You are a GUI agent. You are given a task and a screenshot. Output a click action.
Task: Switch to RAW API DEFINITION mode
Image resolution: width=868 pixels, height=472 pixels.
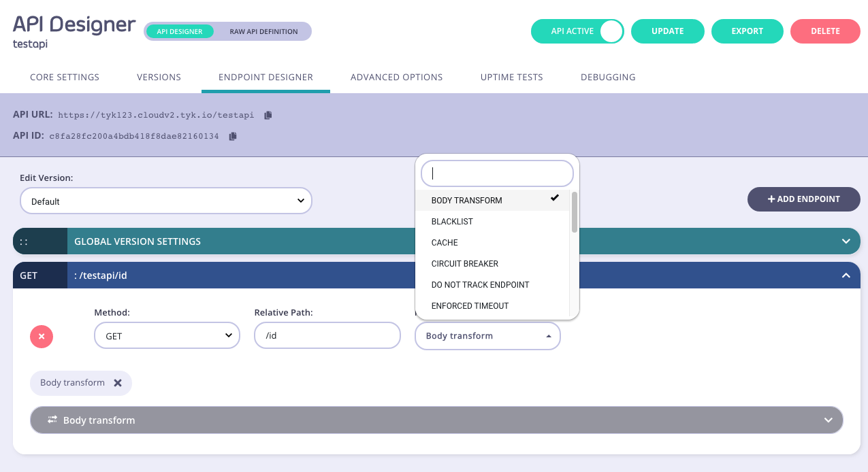[263, 31]
